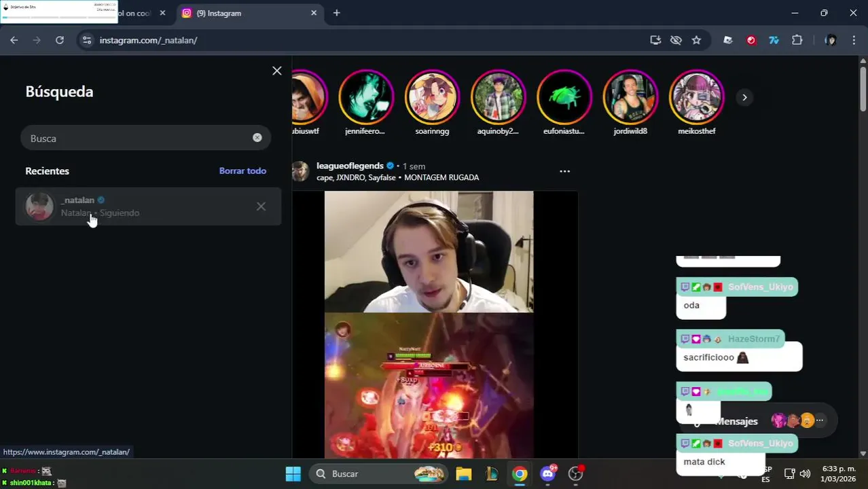Open the Mensajes more options dots
Screen dimensions: 868x489
(820, 420)
